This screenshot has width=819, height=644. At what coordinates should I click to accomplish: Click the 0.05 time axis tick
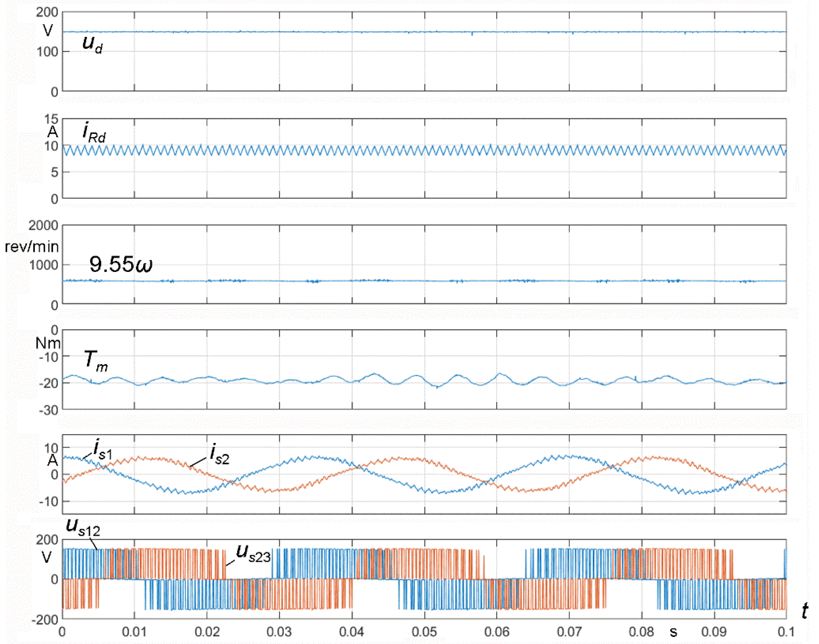click(424, 632)
